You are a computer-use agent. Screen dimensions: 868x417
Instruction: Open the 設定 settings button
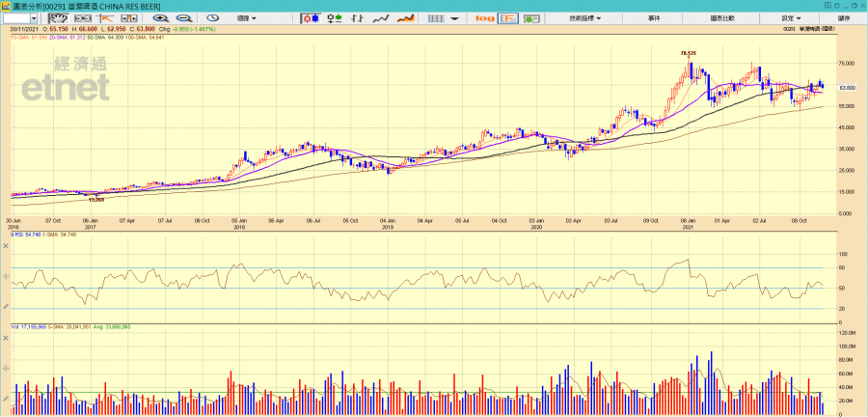(x=792, y=18)
